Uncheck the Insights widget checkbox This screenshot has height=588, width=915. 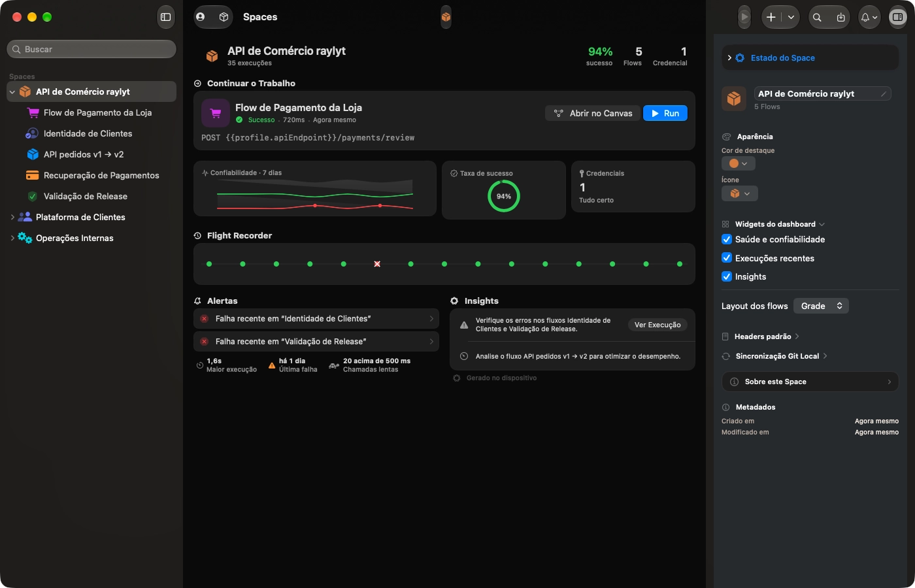point(727,276)
